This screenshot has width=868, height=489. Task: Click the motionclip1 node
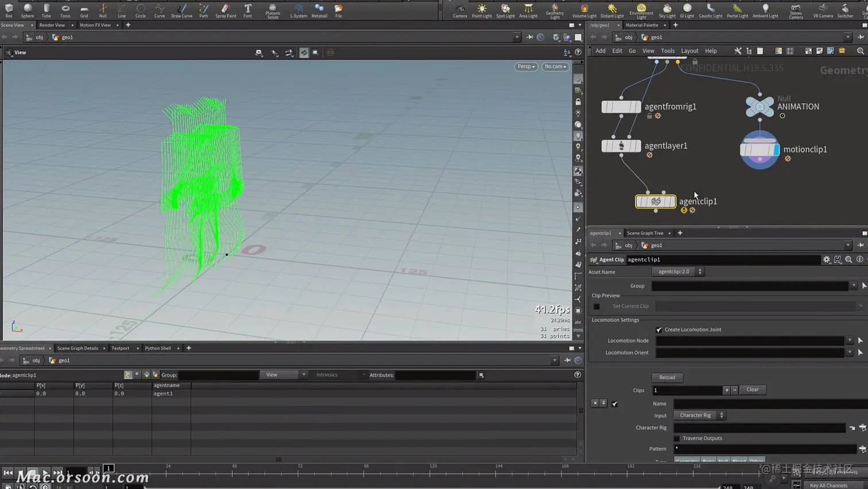pos(759,149)
